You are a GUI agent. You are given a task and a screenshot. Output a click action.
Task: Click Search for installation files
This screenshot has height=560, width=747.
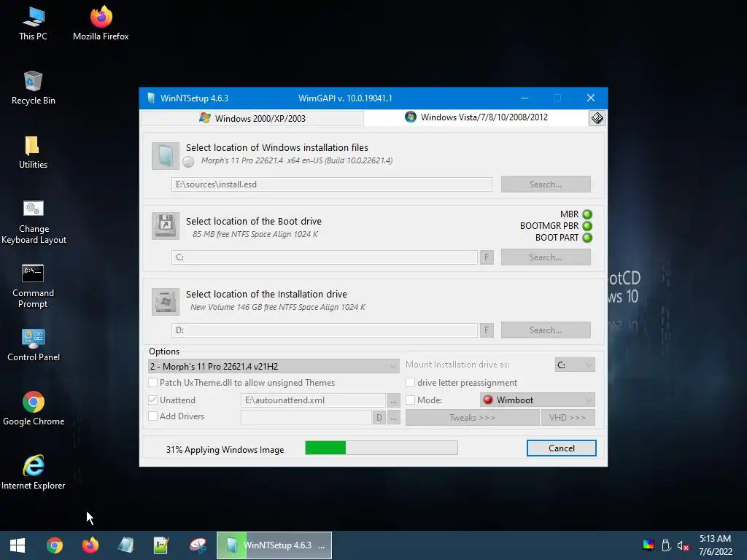click(x=546, y=184)
